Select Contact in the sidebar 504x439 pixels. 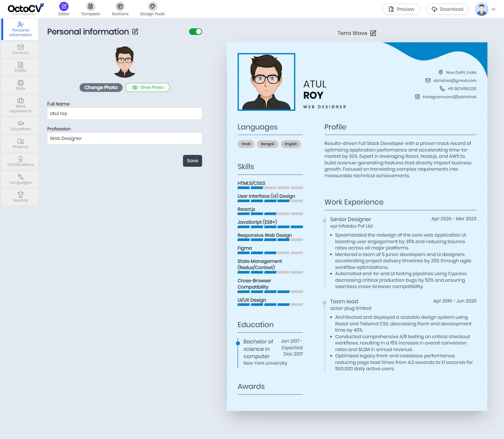click(20, 50)
